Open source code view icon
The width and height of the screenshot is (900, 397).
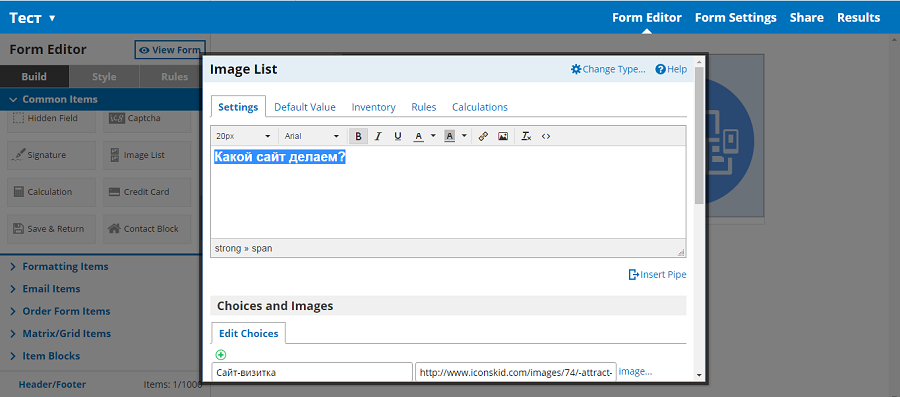546,136
